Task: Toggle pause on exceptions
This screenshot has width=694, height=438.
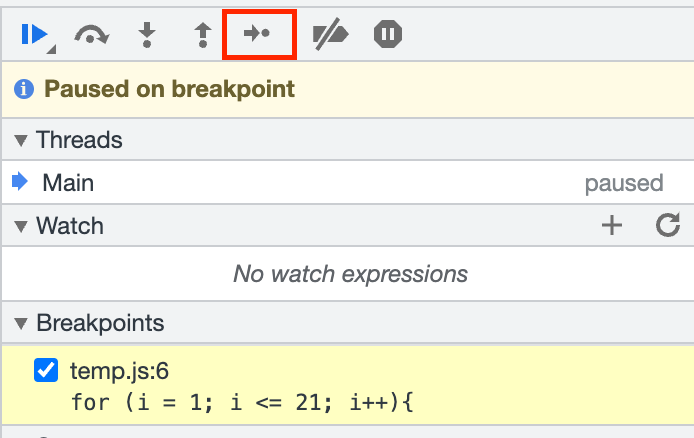Action: (388, 35)
